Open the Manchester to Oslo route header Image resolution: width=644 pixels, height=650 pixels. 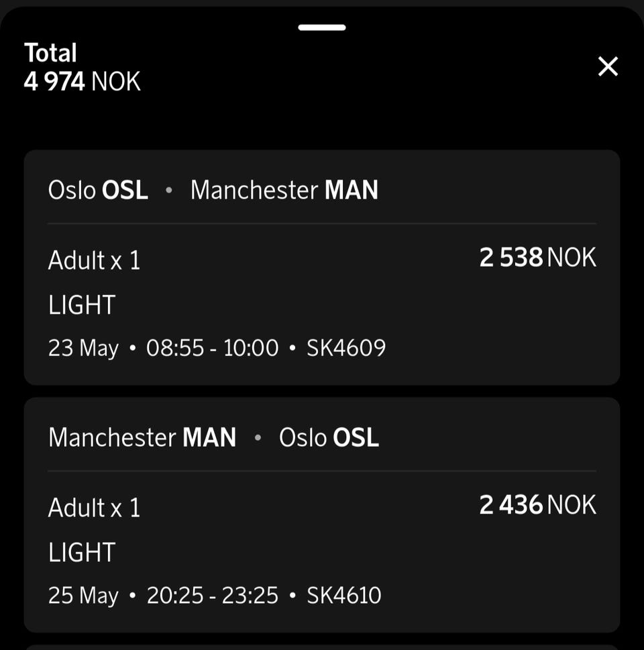click(213, 438)
